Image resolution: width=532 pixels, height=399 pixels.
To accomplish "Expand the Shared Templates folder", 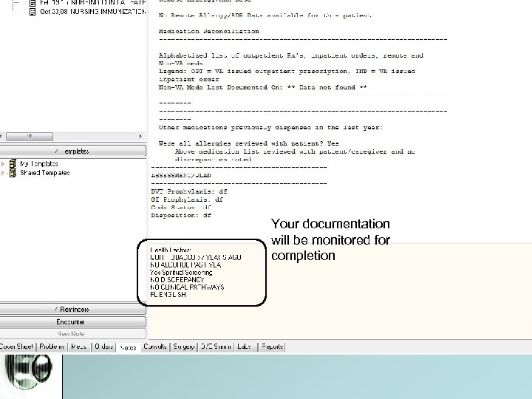I will coord(3,173).
